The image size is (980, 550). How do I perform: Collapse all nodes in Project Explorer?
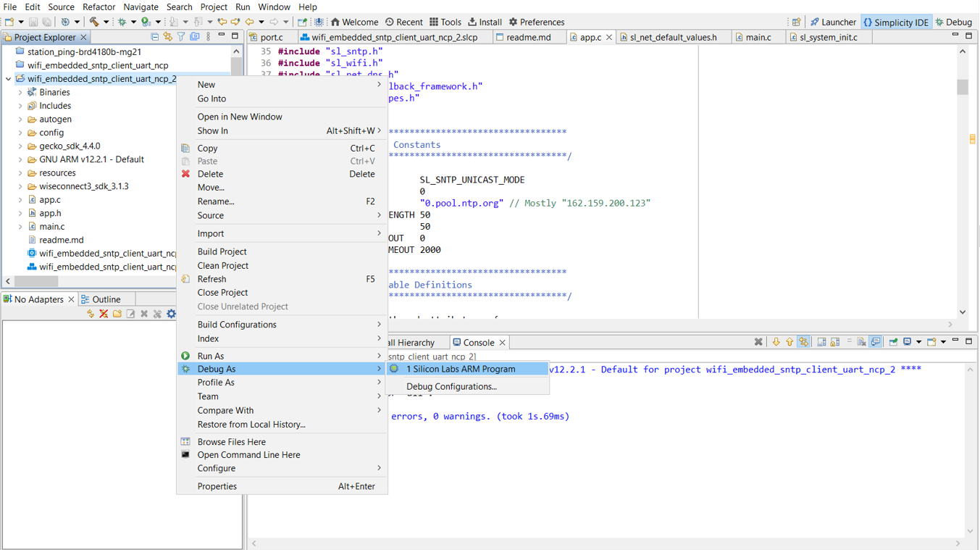[x=155, y=36]
